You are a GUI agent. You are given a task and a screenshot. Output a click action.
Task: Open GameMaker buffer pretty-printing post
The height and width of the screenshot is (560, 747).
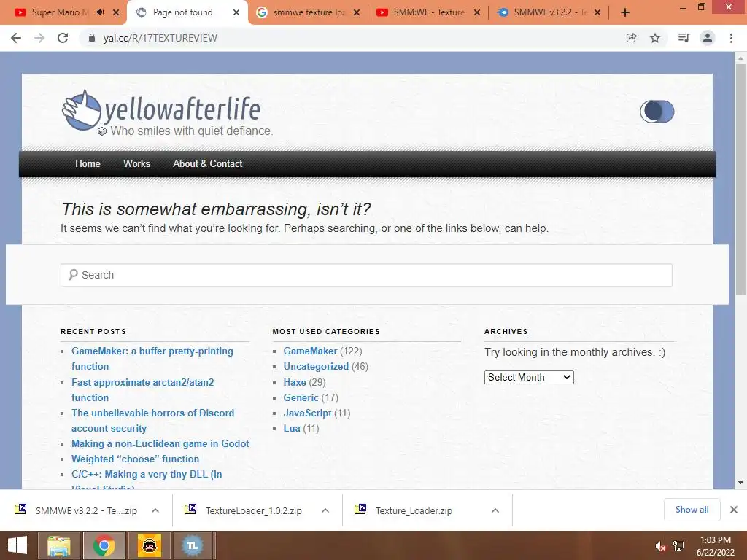[x=152, y=359]
